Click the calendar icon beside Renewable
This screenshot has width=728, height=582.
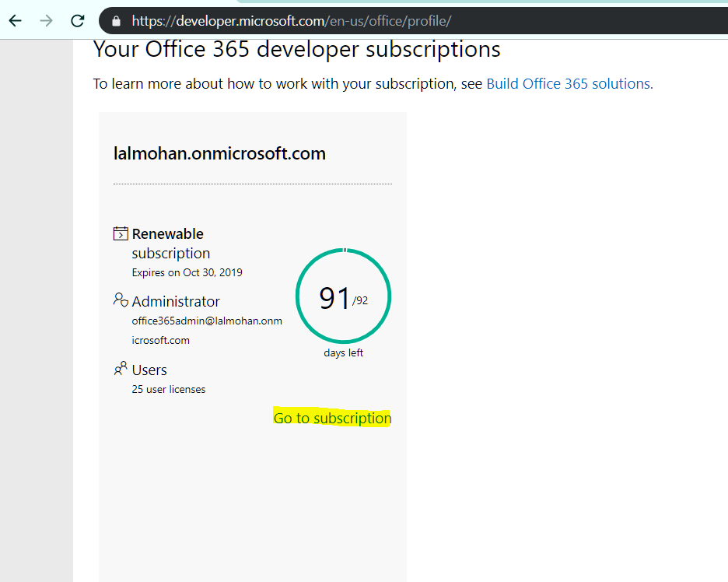pyautogui.click(x=121, y=233)
